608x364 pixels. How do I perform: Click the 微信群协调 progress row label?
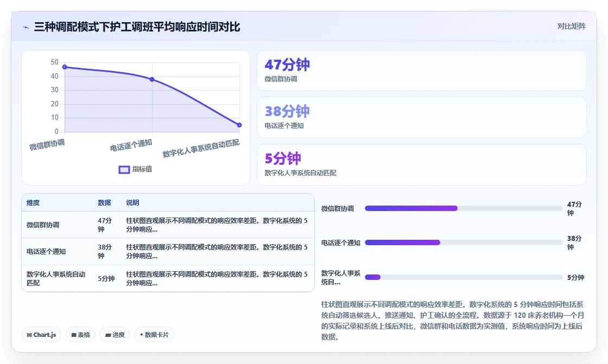(337, 208)
